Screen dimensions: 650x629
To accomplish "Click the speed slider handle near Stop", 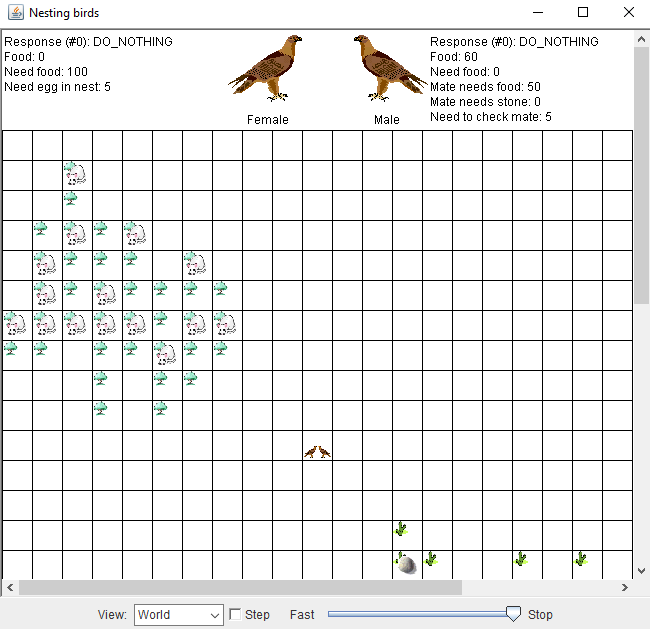I will point(513,614).
